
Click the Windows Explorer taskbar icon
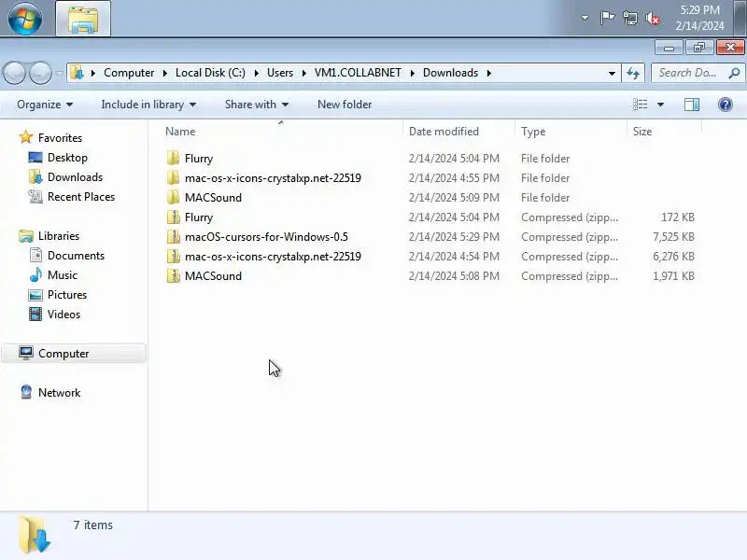pyautogui.click(x=83, y=19)
